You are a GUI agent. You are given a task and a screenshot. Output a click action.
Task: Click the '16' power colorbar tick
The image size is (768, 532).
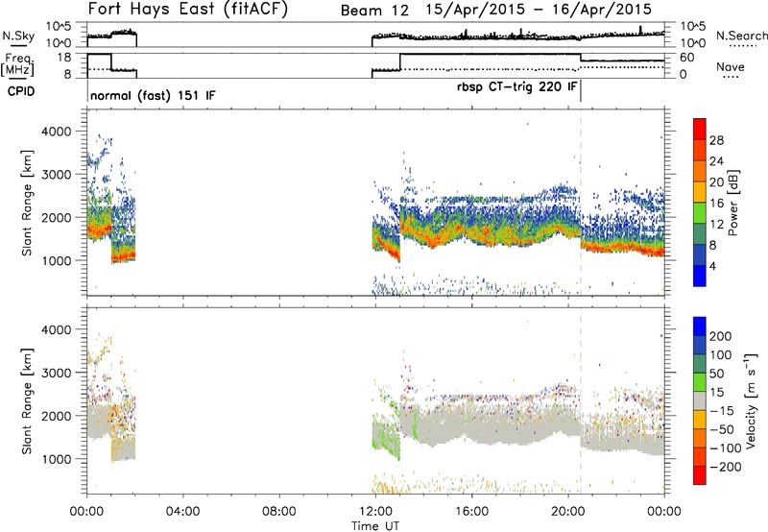(x=716, y=204)
